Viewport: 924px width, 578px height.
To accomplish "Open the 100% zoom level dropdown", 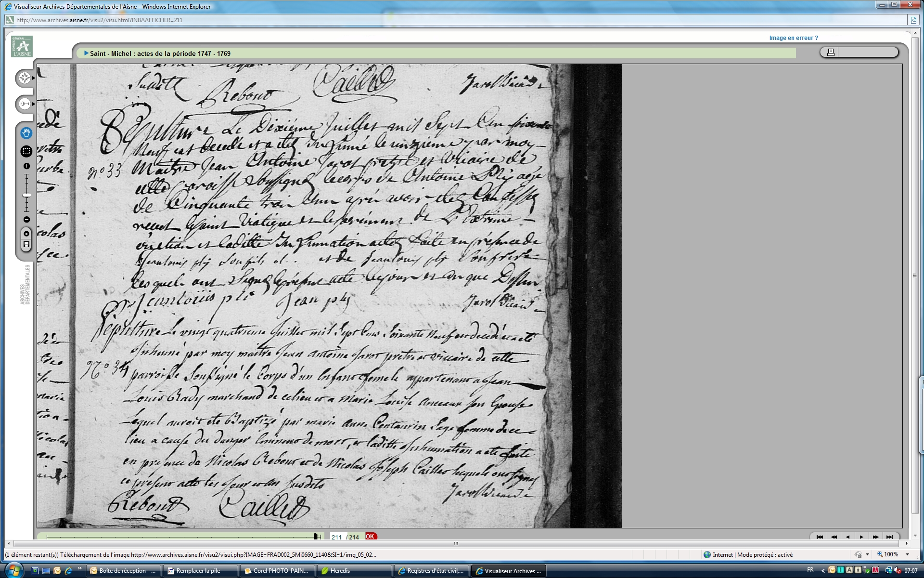I will point(908,555).
